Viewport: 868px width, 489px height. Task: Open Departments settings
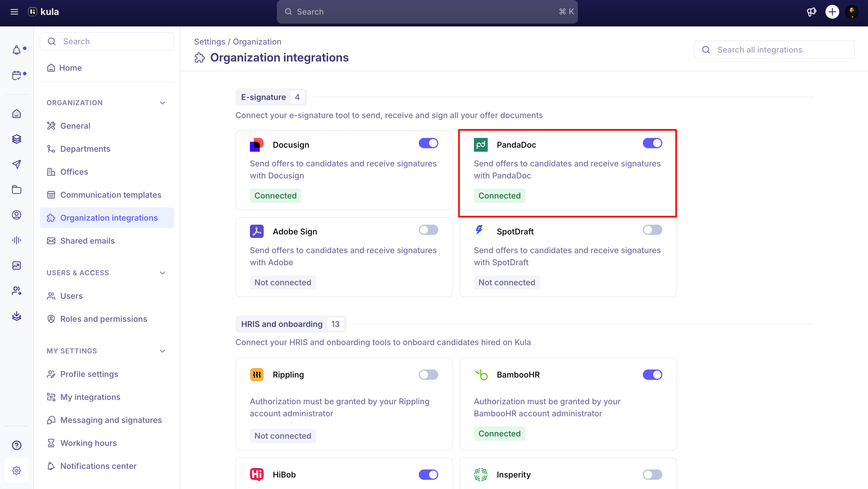tap(107, 149)
